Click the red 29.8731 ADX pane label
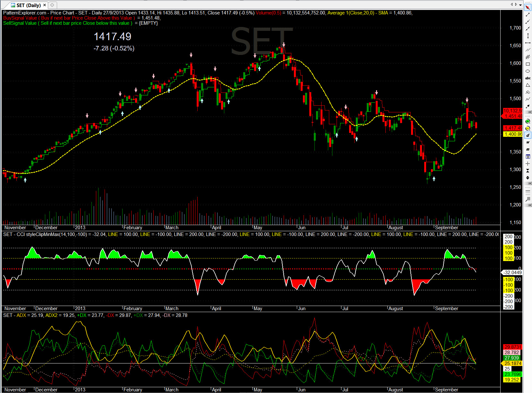 [x=513, y=347]
